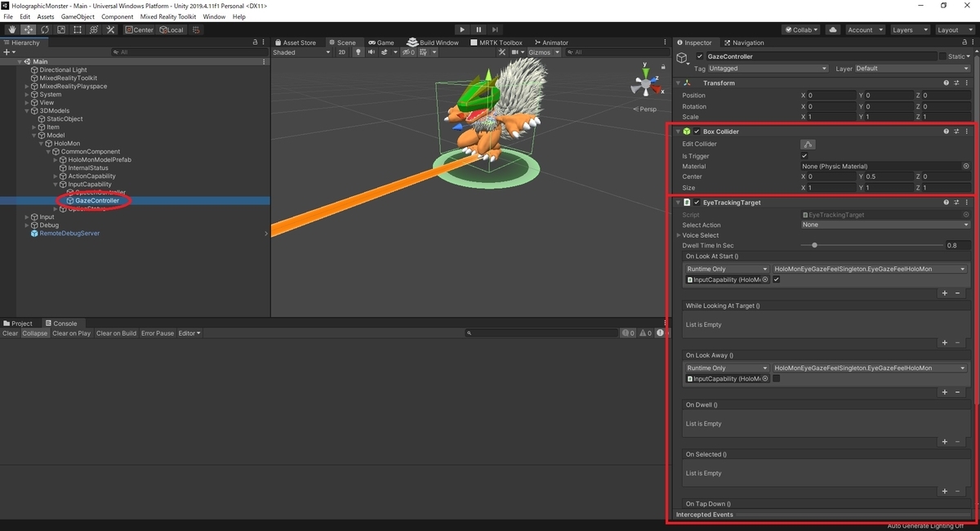The image size is (980, 531).
Task: Toggle 2D view mode in Scene
Action: pos(342,52)
